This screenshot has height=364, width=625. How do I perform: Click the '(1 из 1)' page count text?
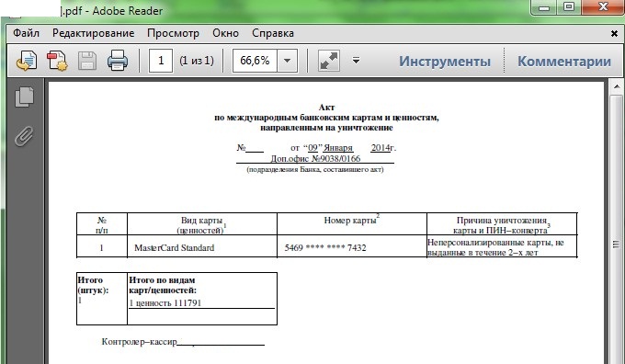click(197, 61)
